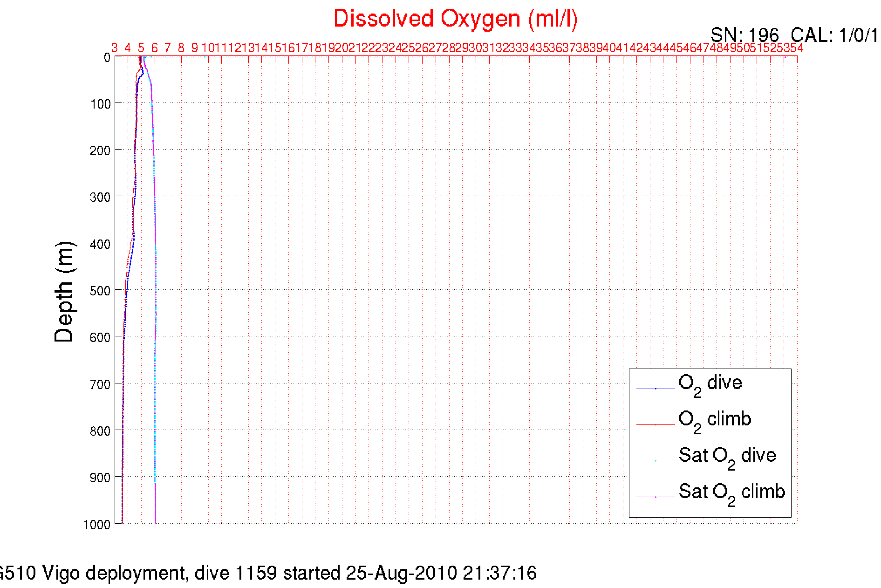
Task: Click the 500 depth tick label
Action: point(101,291)
